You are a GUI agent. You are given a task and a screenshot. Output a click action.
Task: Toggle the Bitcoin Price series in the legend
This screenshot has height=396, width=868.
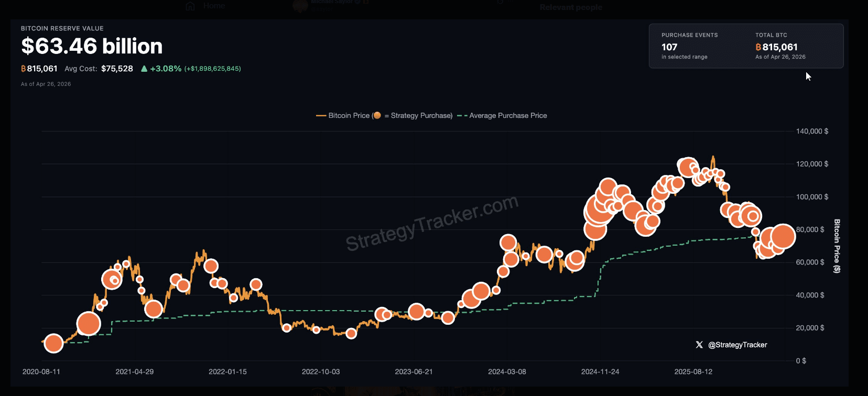point(349,115)
